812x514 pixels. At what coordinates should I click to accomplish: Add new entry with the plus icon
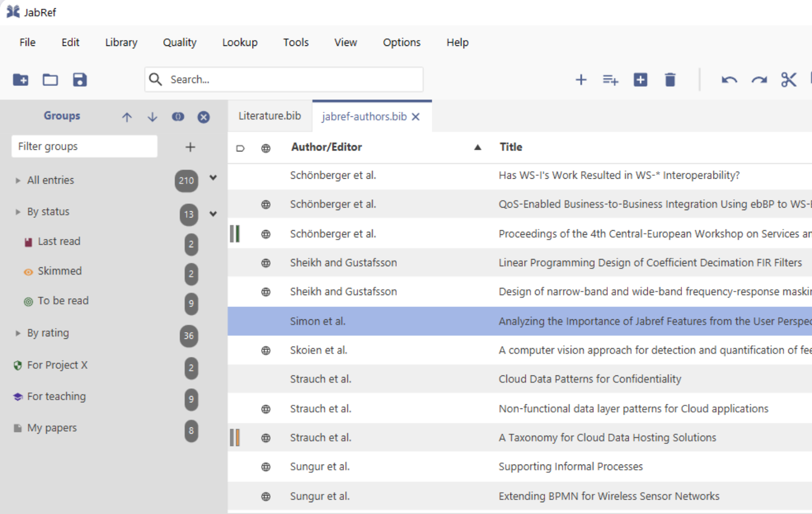point(581,80)
